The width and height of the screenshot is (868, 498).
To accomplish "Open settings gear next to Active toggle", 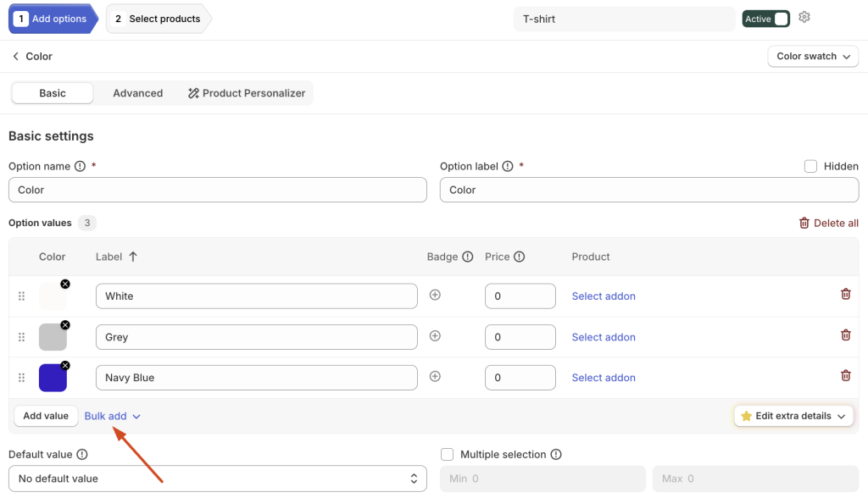I will (x=804, y=17).
